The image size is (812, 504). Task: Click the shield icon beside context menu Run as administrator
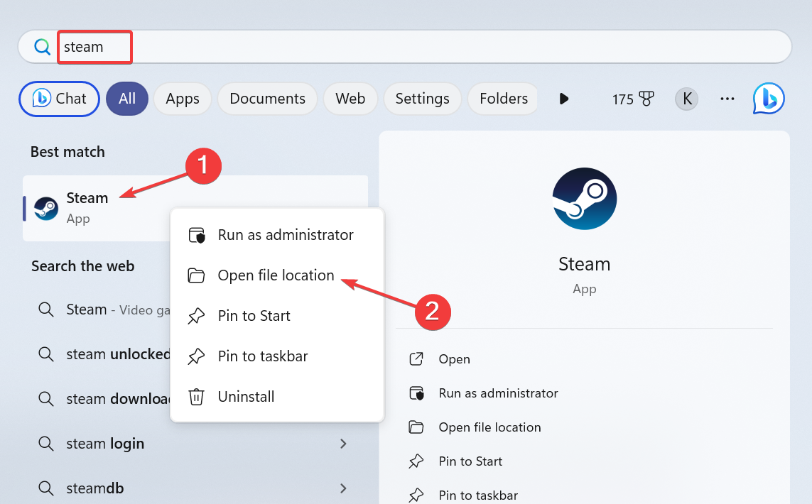click(x=197, y=235)
